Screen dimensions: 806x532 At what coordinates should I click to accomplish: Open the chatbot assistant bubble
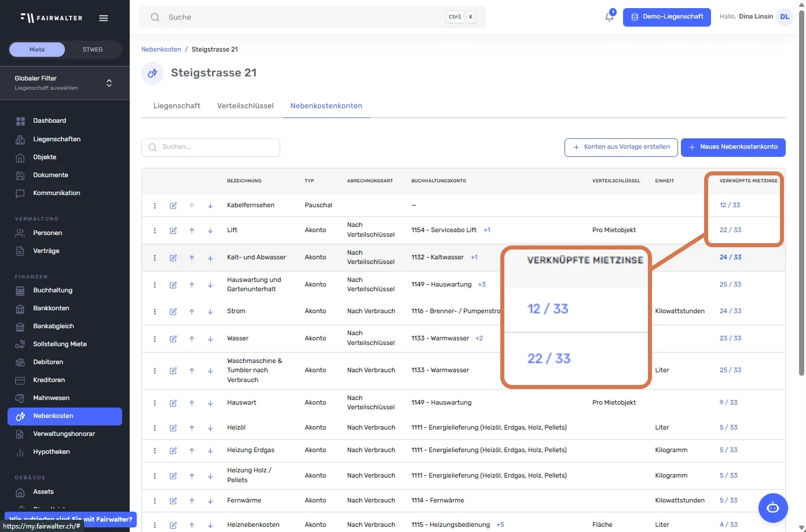773,508
